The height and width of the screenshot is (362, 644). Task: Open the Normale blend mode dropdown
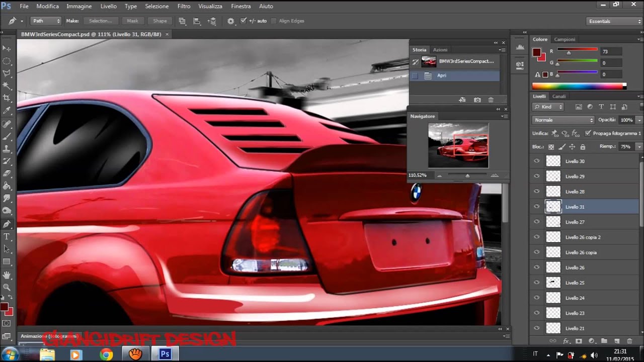pyautogui.click(x=563, y=120)
